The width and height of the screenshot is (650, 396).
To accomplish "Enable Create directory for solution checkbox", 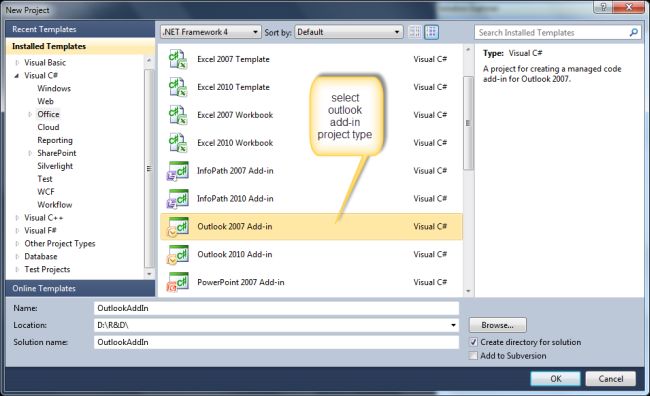I will click(473, 343).
